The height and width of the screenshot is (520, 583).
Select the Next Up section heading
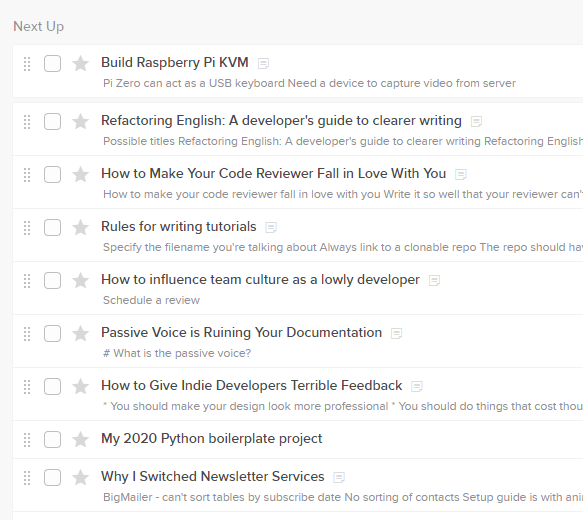click(x=39, y=26)
